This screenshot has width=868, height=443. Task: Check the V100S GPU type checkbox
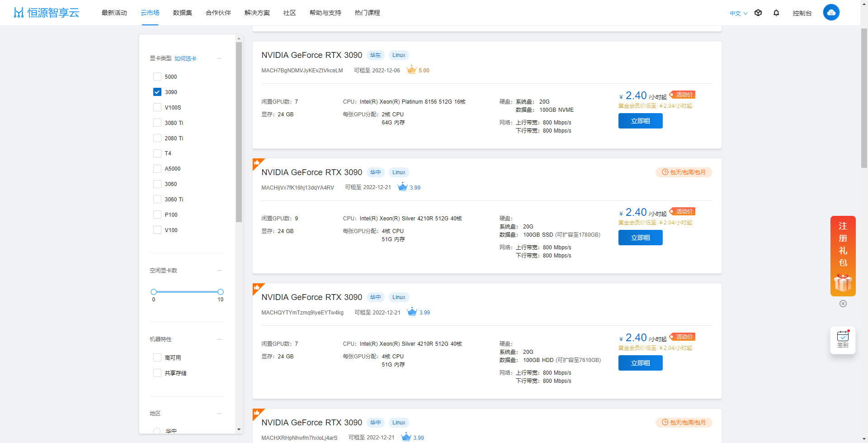point(157,108)
